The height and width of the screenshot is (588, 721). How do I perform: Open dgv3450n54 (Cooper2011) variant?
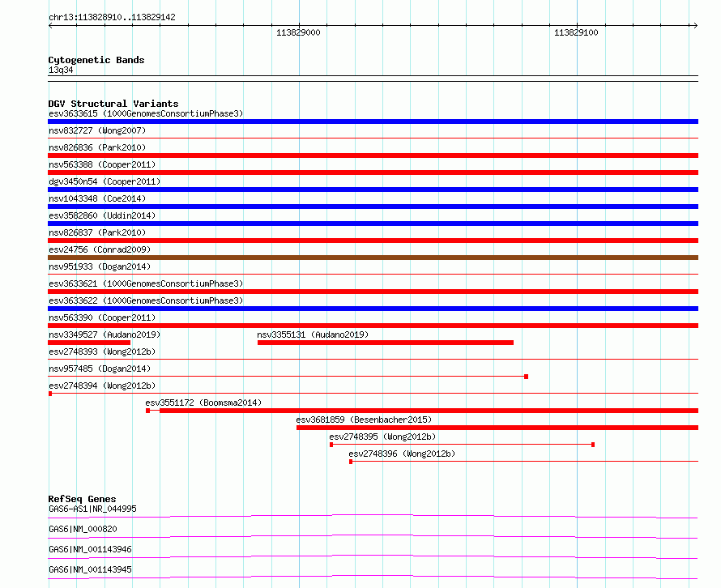tap(105, 181)
